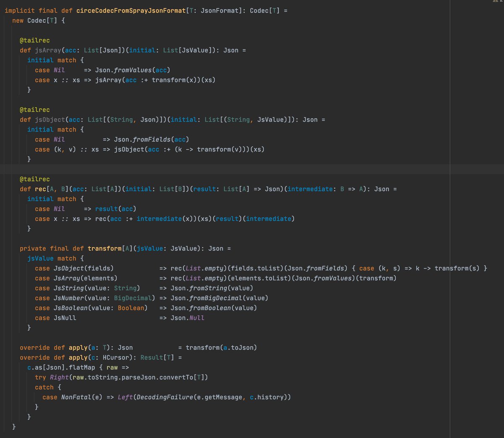Click the method name circeCodecFromSprayJsonFormat
The image size is (504, 438).
click(x=131, y=11)
